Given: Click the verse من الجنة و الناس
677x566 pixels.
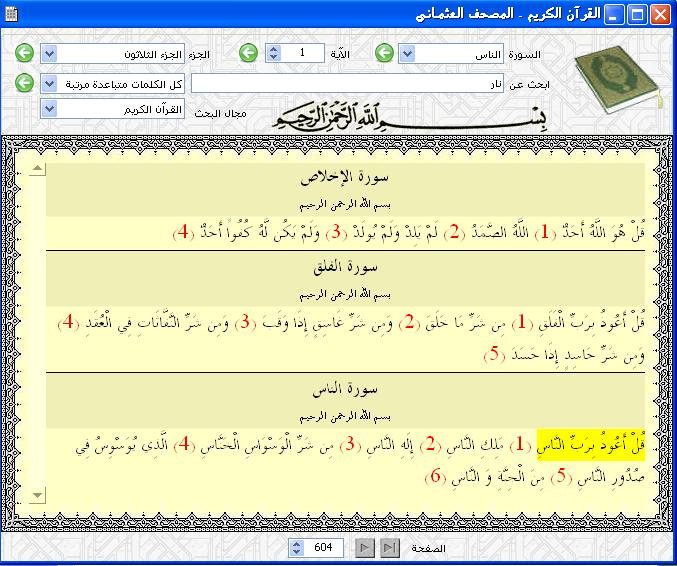Looking at the screenshot, I should pyautogui.click(x=498, y=477).
